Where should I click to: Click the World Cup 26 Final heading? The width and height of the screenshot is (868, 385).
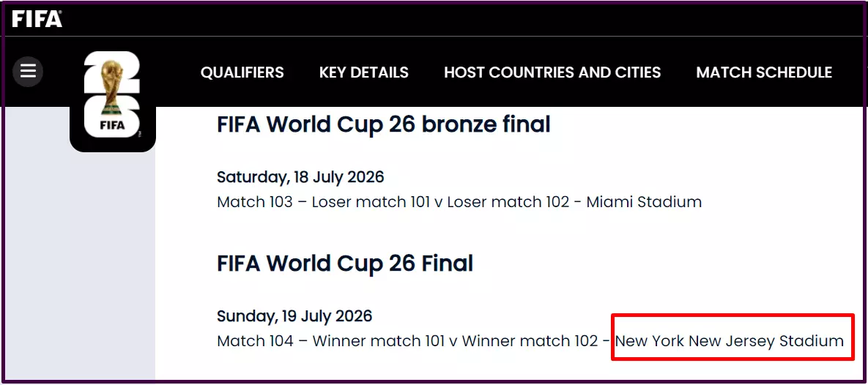tap(345, 263)
